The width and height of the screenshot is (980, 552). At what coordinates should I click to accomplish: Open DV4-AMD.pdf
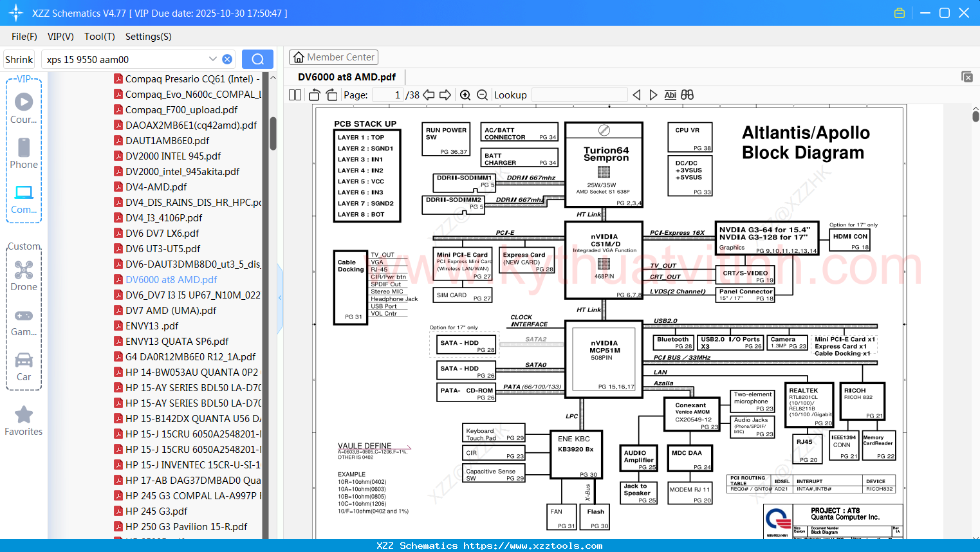tap(151, 187)
